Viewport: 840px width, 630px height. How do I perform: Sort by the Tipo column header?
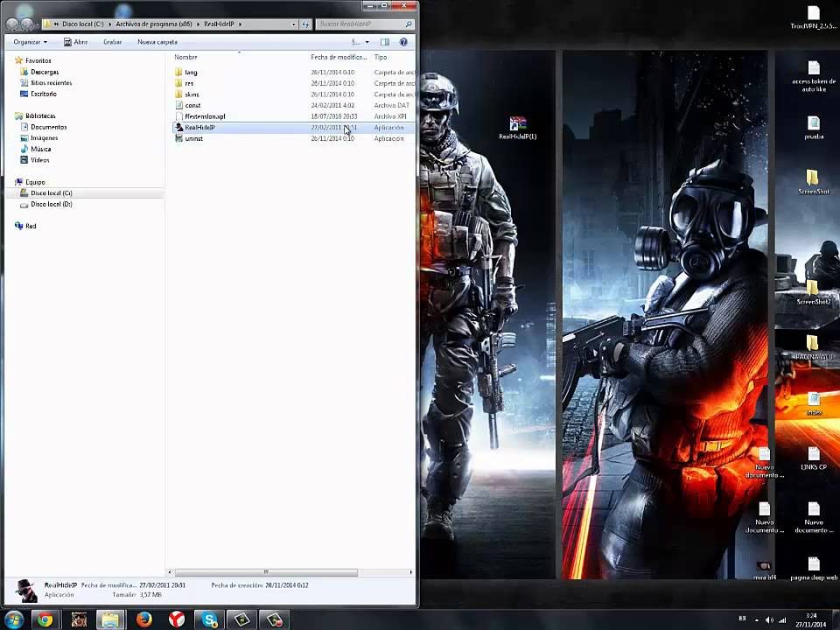[381, 57]
